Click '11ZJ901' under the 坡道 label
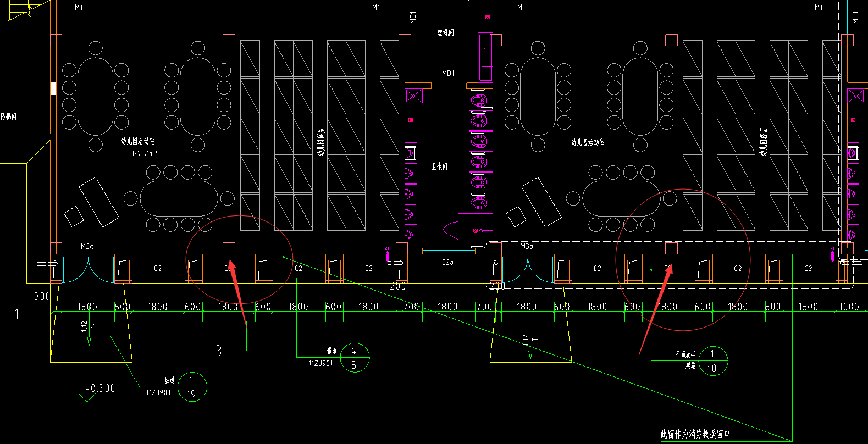 (x=158, y=392)
